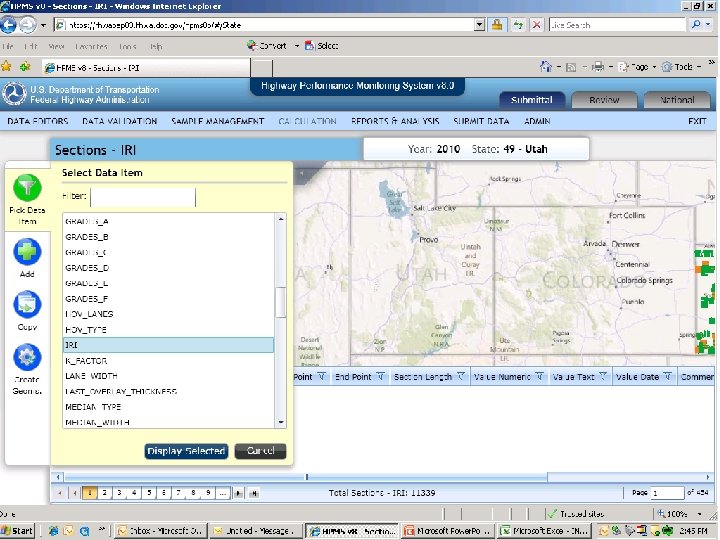This screenshot has width=720, height=540.
Task: Select GRADES_B in the data list
Action: click(168, 237)
